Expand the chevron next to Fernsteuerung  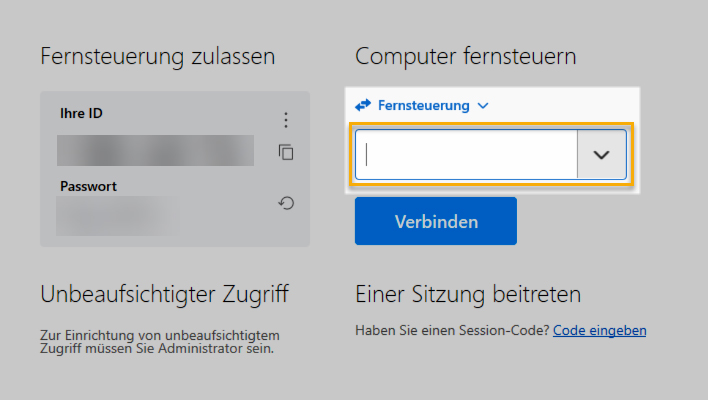coord(483,106)
